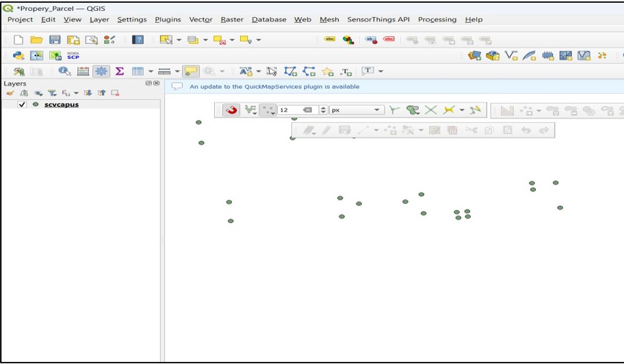Toggle the Show Map Tips icon
This screenshot has height=364, width=624.
point(191,71)
